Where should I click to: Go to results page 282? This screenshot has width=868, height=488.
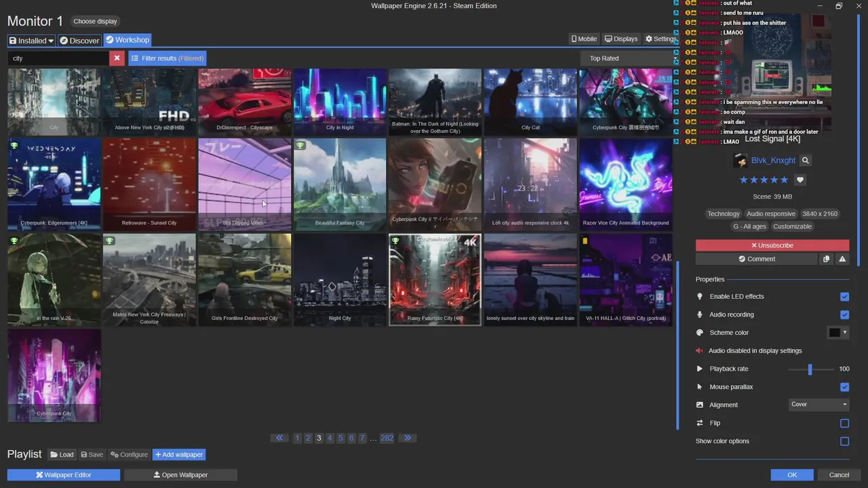click(387, 438)
